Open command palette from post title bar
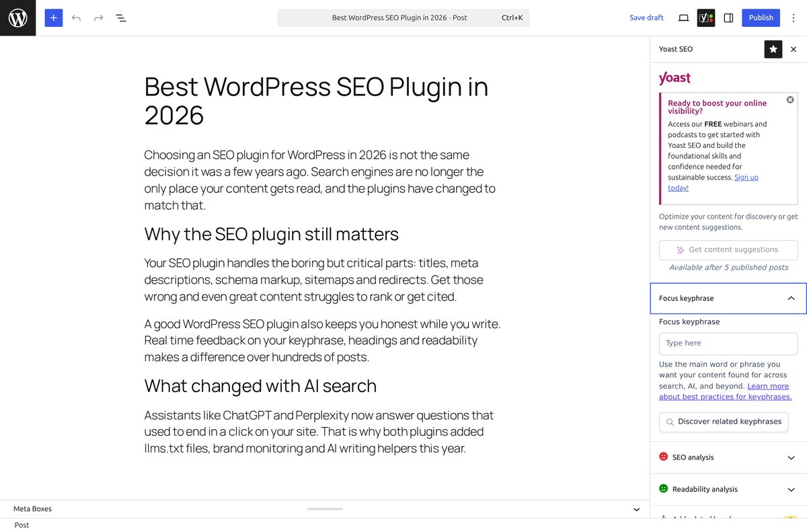This screenshot has height=532, width=807. tap(403, 17)
